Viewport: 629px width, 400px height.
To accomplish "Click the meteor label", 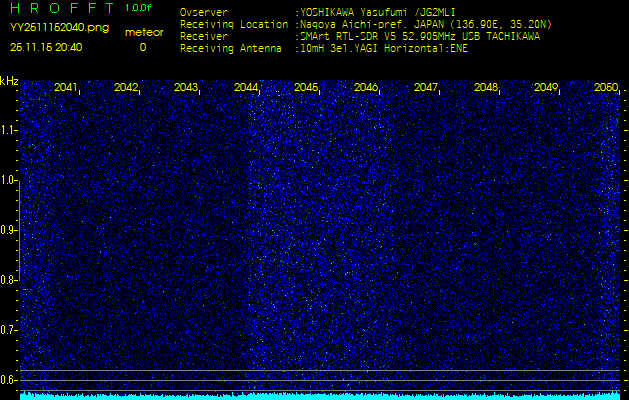I will click(x=144, y=33).
